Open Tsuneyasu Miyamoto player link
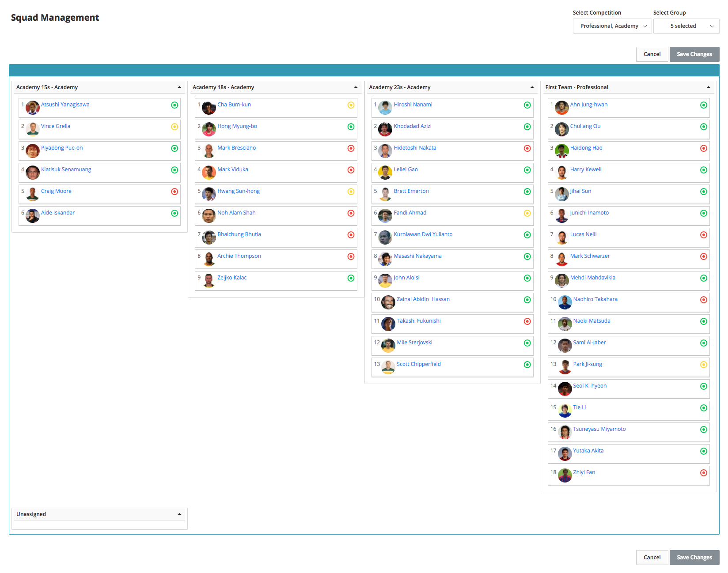The image size is (728, 573). (599, 429)
